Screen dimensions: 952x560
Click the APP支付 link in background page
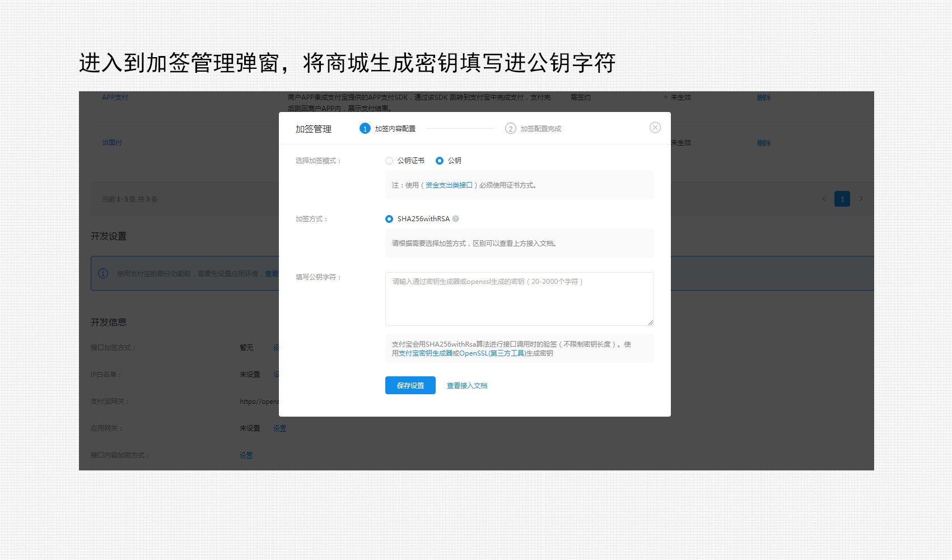point(115,97)
